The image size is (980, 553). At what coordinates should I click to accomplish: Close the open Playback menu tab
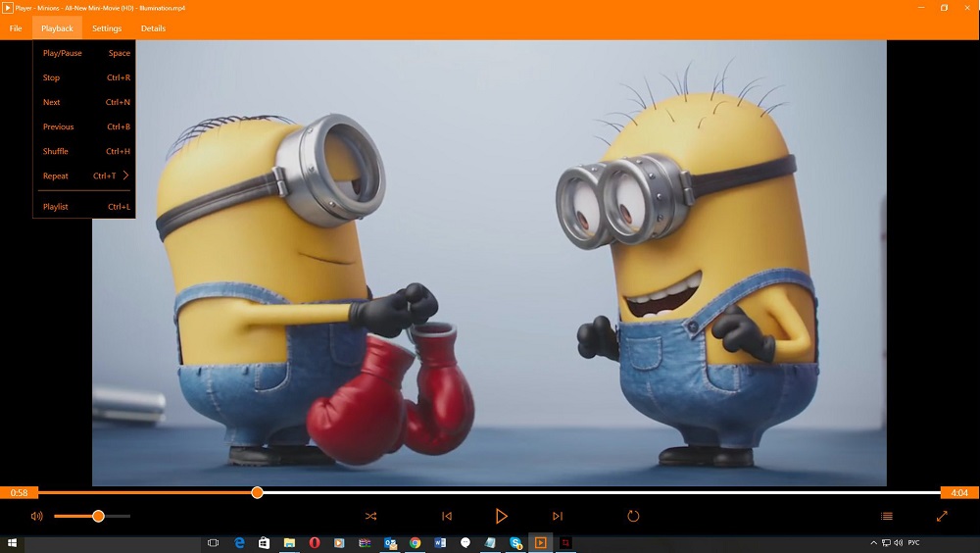coord(57,28)
